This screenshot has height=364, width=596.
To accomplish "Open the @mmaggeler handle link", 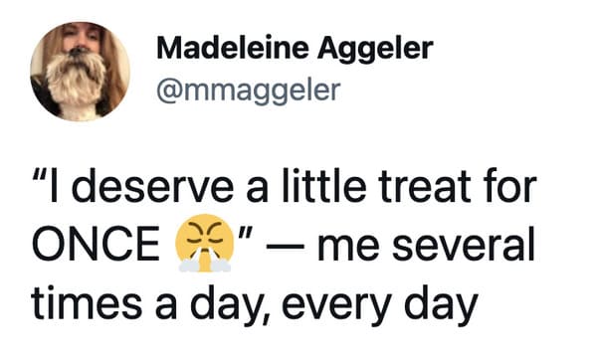I will 248,91.
